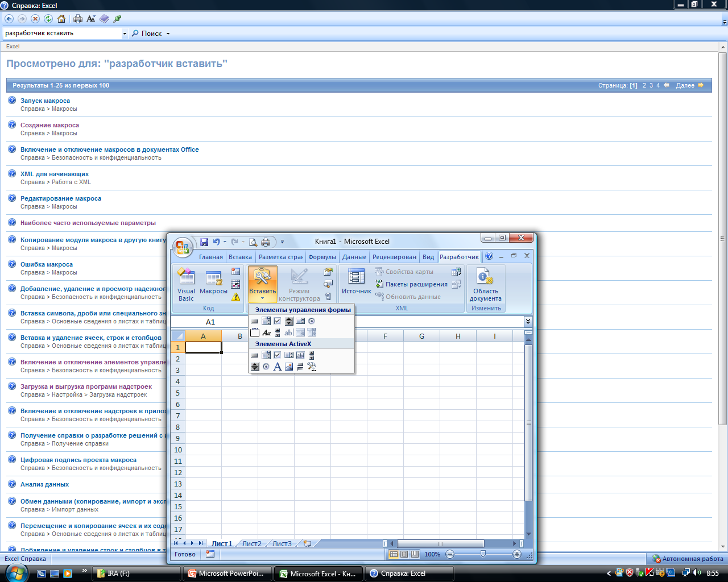The height and width of the screenshot is (582, 728).
Task: Insert an ActiveX Image control
Action: 289,367
